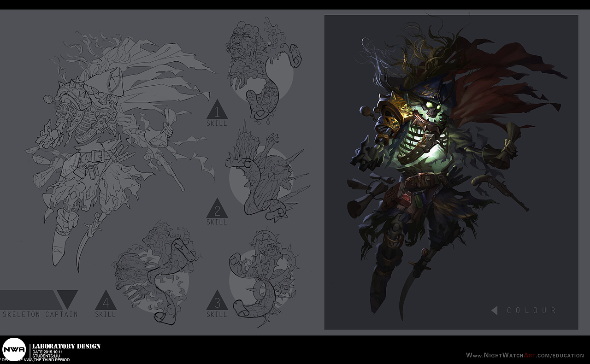Screen dimensions: 590x364
Task: Click the number 4 skill triangle
Action: click(x=106, y=300)
